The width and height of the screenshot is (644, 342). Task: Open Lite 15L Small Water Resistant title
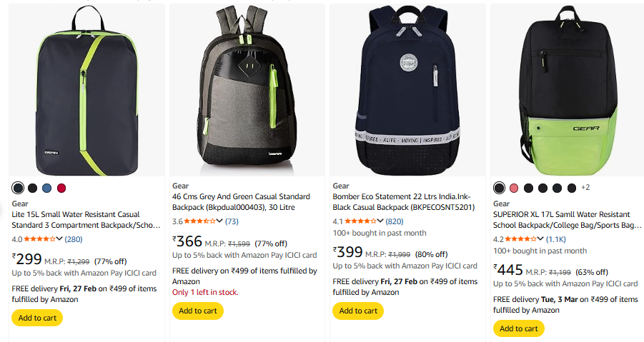point(86,219)
